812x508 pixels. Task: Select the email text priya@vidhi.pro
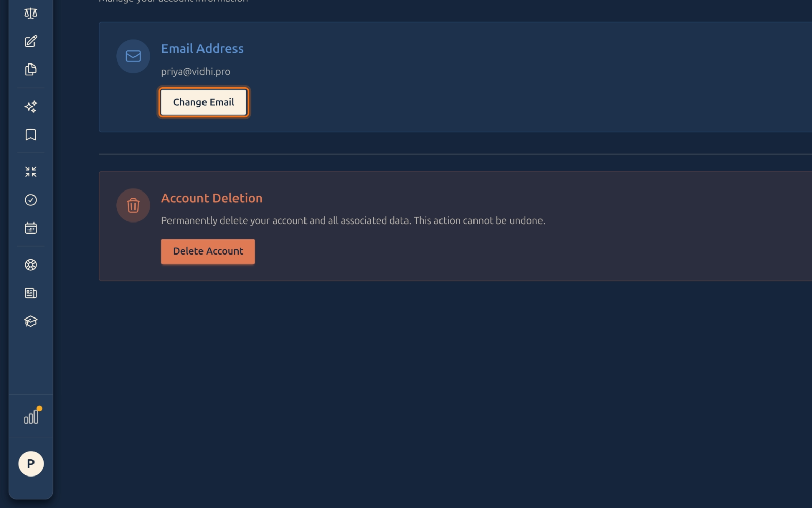[x=196, y=72]
